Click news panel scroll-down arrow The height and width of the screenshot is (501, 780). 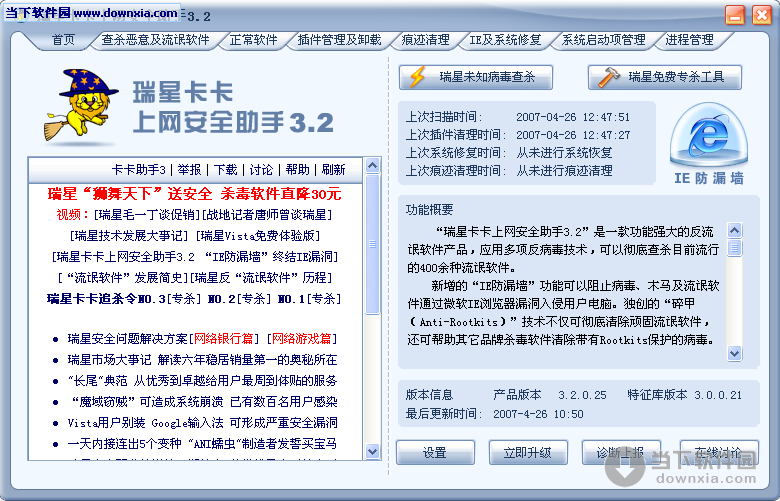coord(373,451)
